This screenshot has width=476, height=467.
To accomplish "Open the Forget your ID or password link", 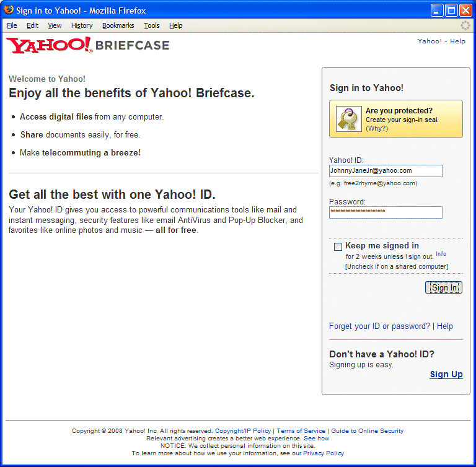I will [379, 326].
